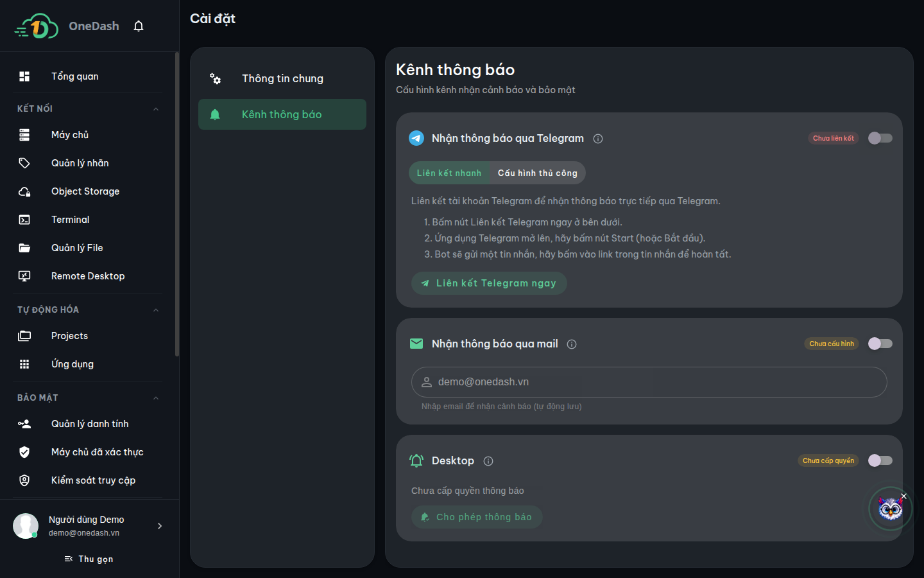Go to Tổng quan page
The width and height of the screenshot is (924, 578).
click(x=88, y=76)
